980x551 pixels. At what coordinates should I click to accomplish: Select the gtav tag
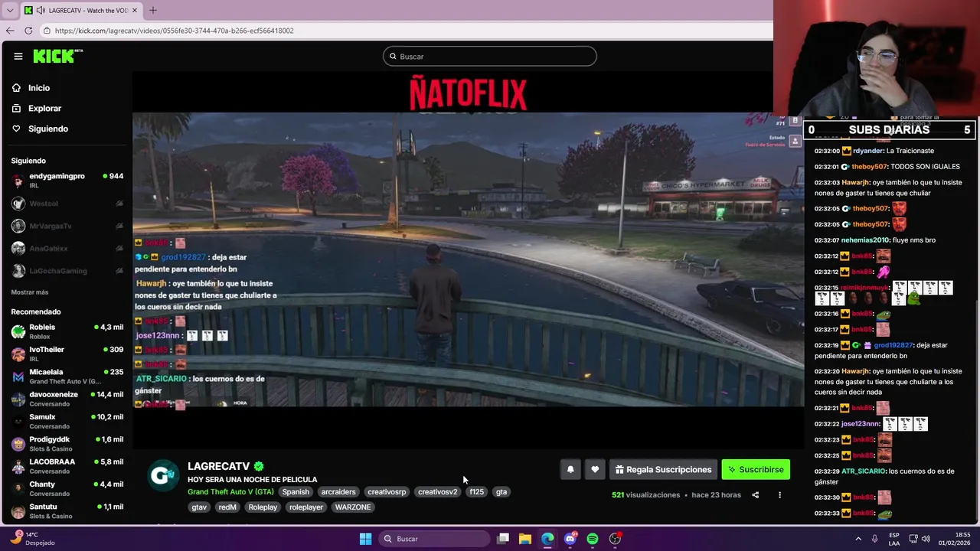[199, 507]
